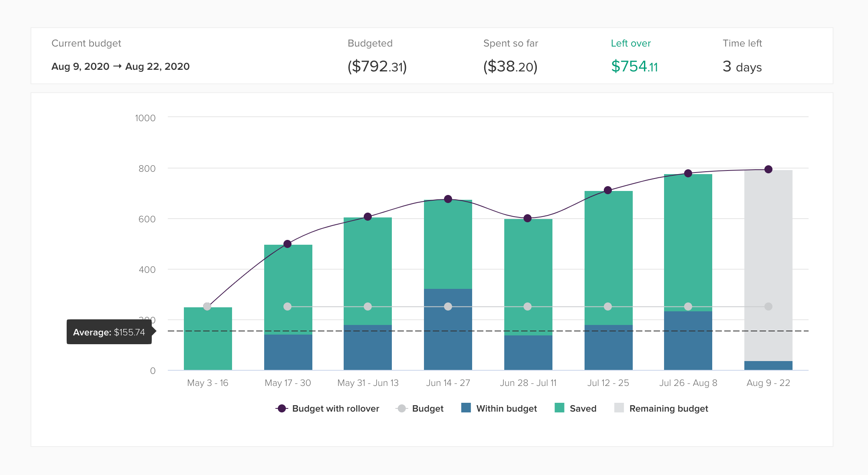Click the Saved legend color swatch
Viewport: 868px width, 475px height.
[559, 408]
